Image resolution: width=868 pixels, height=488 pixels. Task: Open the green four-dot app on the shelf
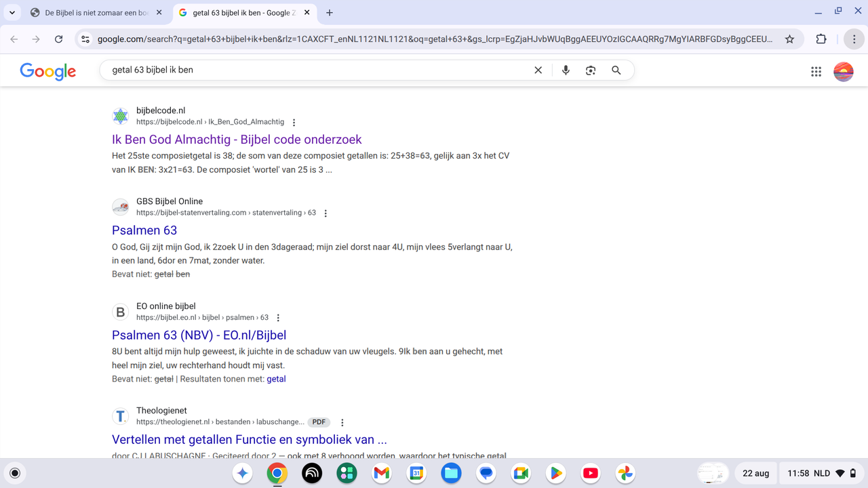pos(347,473)
